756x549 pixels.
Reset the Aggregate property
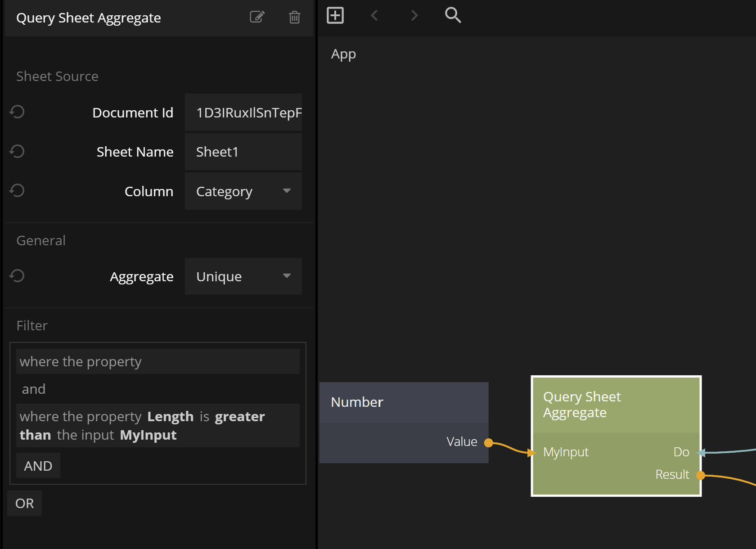click(17, 276)
